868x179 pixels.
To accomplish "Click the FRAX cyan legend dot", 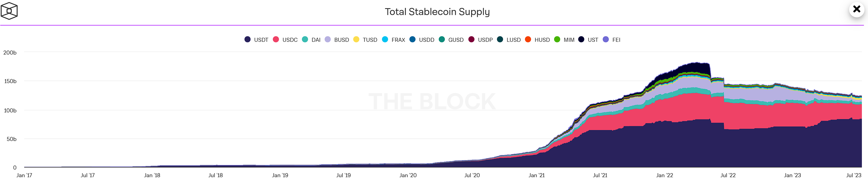I will [x=385, y=40].
